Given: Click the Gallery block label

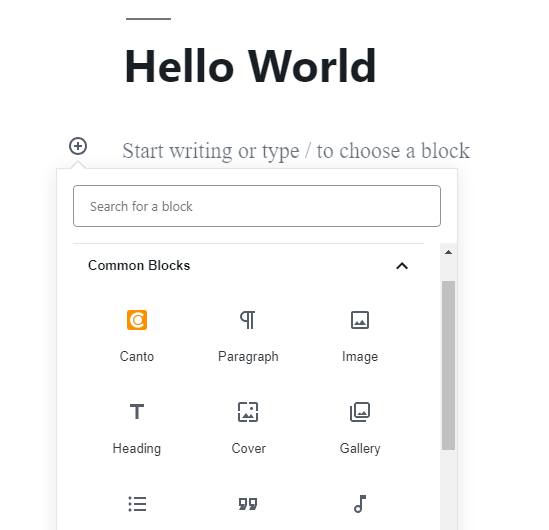Looking at the screenshot, I should coord(360,448).
